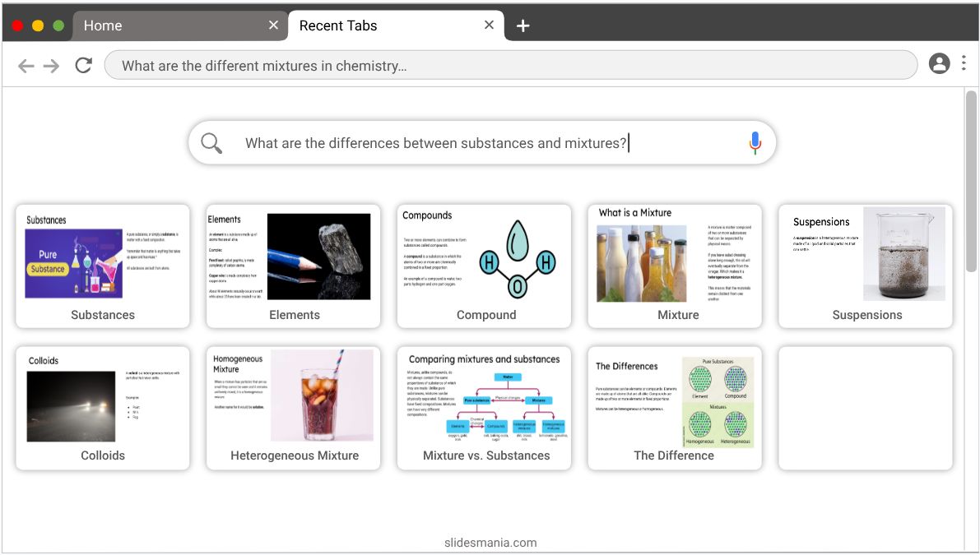
Task: Click the browser back arrow
Action: point(26,66)
